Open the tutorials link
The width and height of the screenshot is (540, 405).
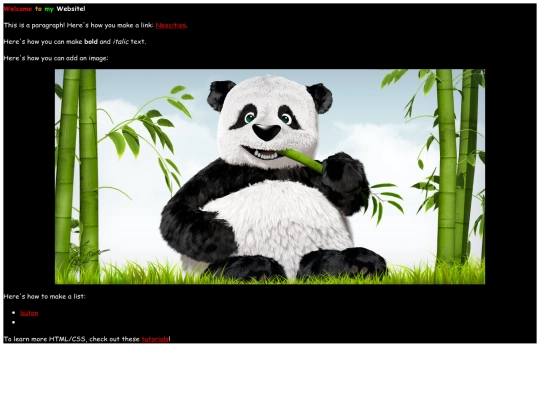(x=155, y=339)
